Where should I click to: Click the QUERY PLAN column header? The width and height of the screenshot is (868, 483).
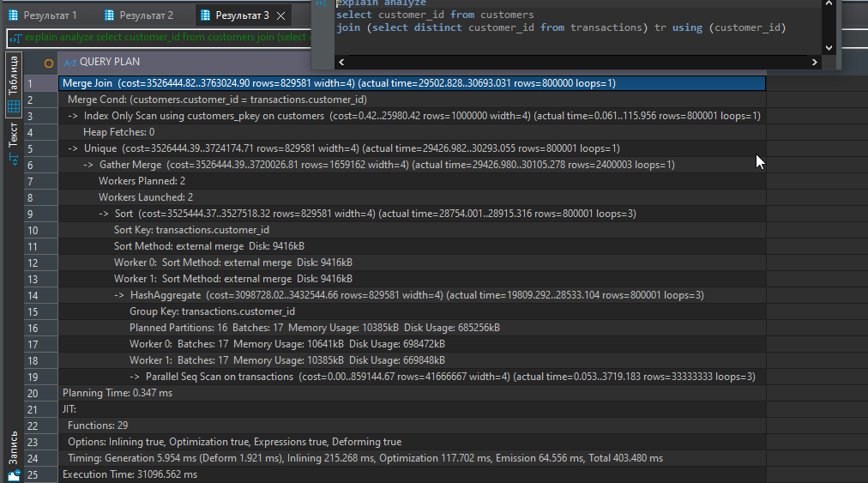pyautogui.click(x=109, y=62)
